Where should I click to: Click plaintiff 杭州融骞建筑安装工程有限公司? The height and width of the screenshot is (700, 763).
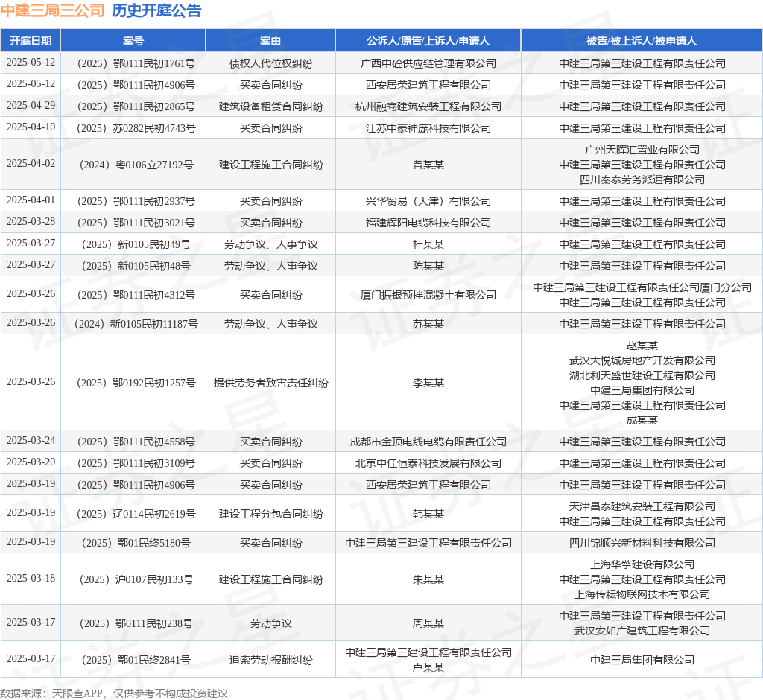coord(428,106)
